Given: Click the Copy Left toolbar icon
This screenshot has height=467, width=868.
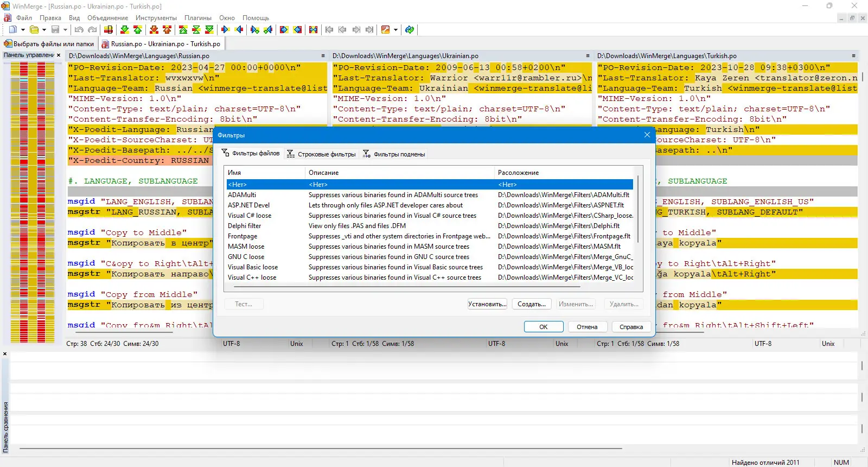Looking at the screenshot, I should pos(239,30).
